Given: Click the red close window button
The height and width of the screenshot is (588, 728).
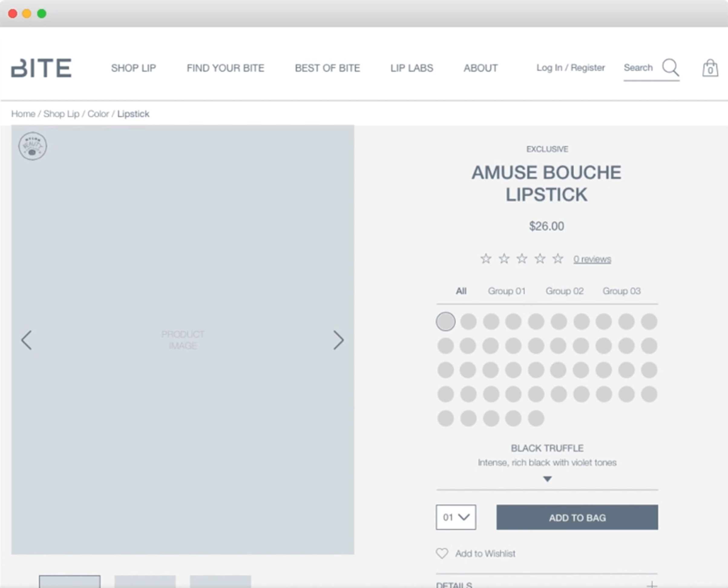Looking at the screenshot, I should click(13, 14).
